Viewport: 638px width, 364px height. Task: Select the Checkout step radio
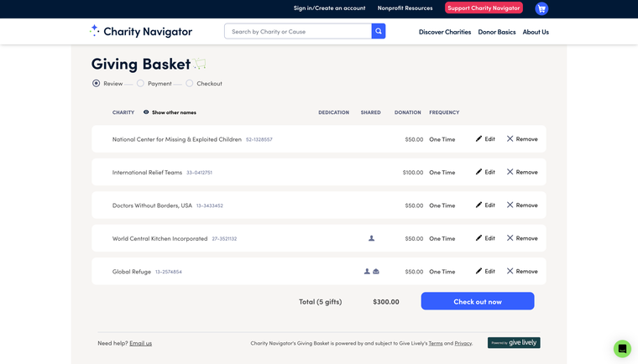pos(189,83)
